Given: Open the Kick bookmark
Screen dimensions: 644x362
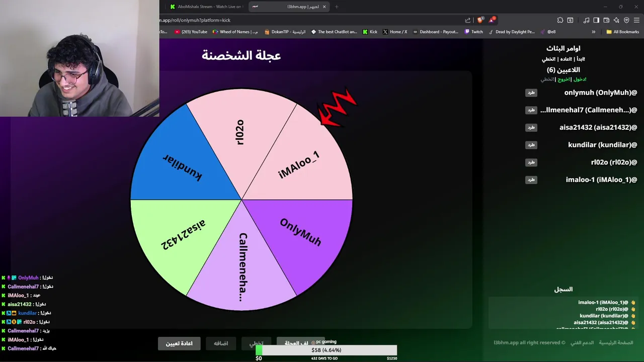Looking at the screenshot, I should (370, 32).
